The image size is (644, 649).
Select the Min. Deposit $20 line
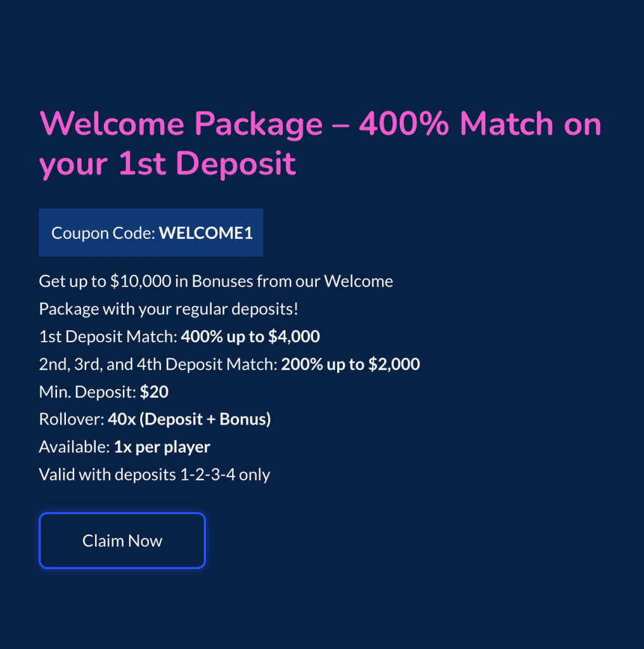click(x=103, y=392)
